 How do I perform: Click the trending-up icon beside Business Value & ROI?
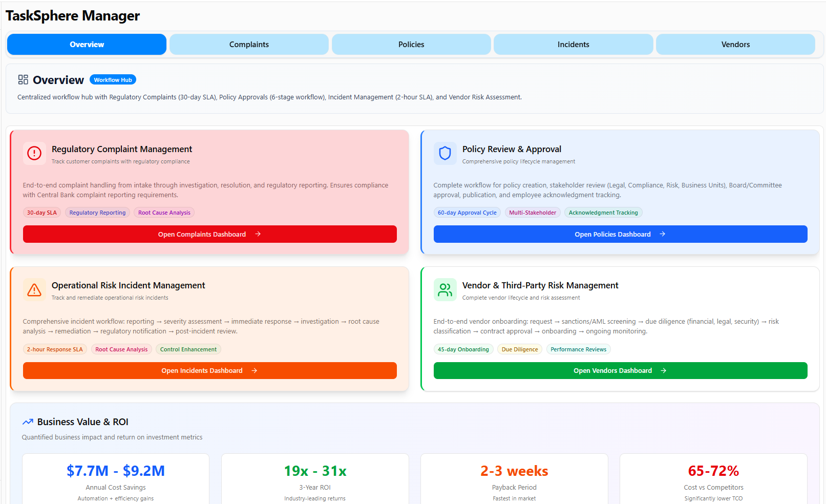pyautogui.click(x=28, y=422)
